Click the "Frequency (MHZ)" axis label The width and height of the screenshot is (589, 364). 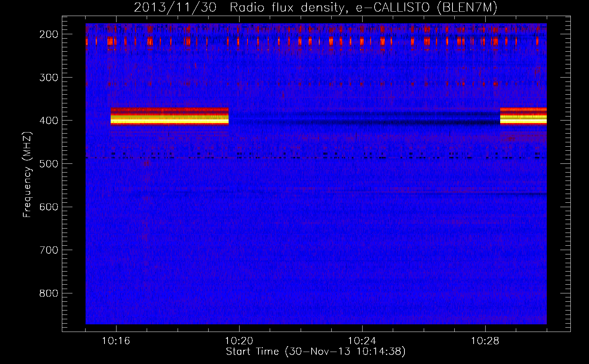[27, 174]
